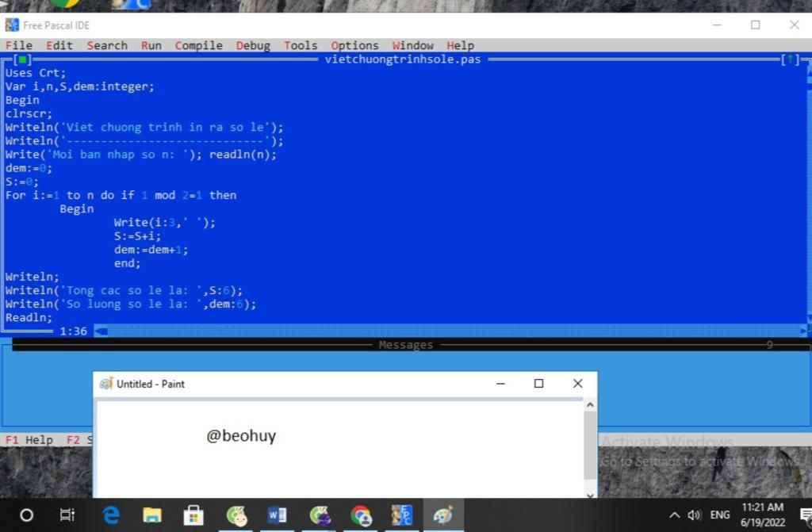The image size is (812, 532).
Task: Open the Window menu
Action: click(412, 45)
